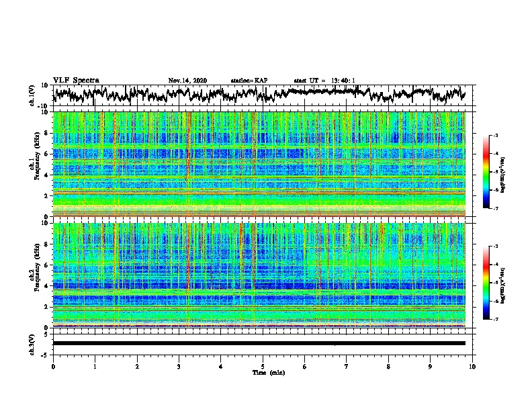Viewport: 532px width, 411px height.
Task: Click the "-7" label on ch.2 color scale
Action: (496, 319)
